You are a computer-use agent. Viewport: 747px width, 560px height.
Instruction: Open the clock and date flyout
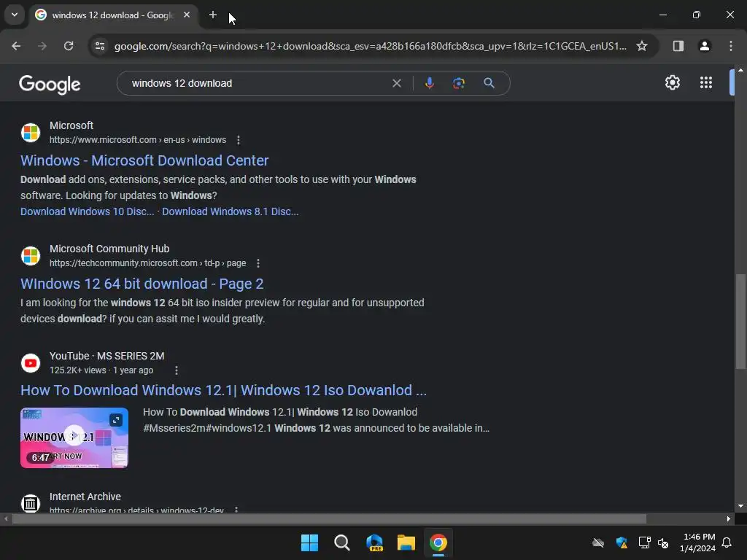point(697,542)
